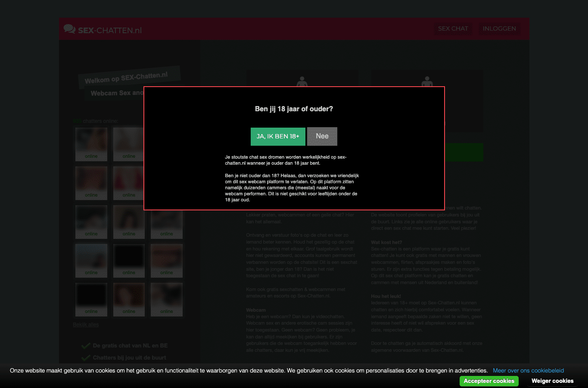Click the 'Ben jij 18 jaar of ouder?' heading
588x388 pixels.
294,109
